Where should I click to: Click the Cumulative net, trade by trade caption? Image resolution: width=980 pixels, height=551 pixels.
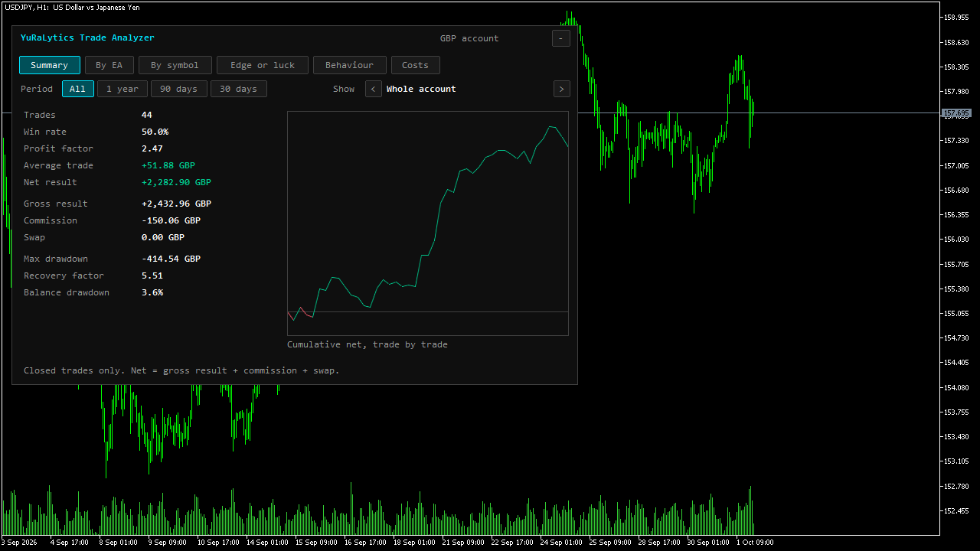[367, 344]
